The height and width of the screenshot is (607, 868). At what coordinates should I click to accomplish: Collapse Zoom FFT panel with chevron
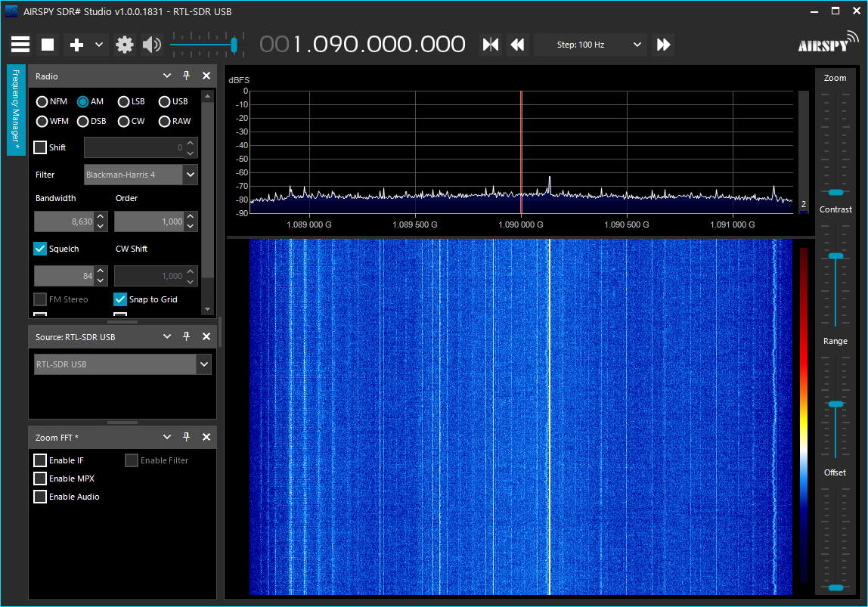(x=166, y=437)
